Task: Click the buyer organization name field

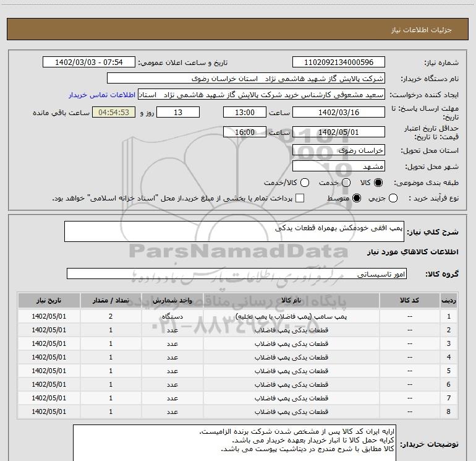Action: point(246,79)
